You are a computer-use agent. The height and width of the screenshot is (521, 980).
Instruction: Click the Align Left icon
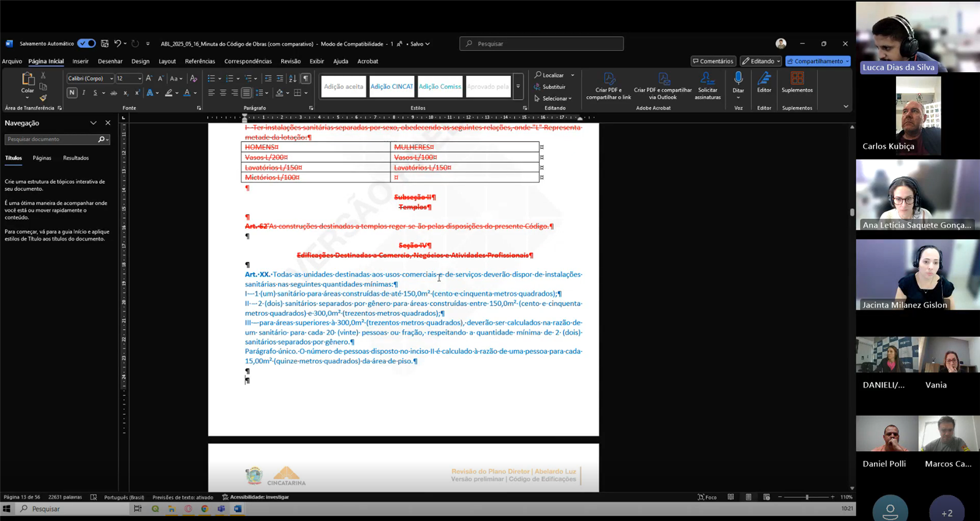(211, 93)
